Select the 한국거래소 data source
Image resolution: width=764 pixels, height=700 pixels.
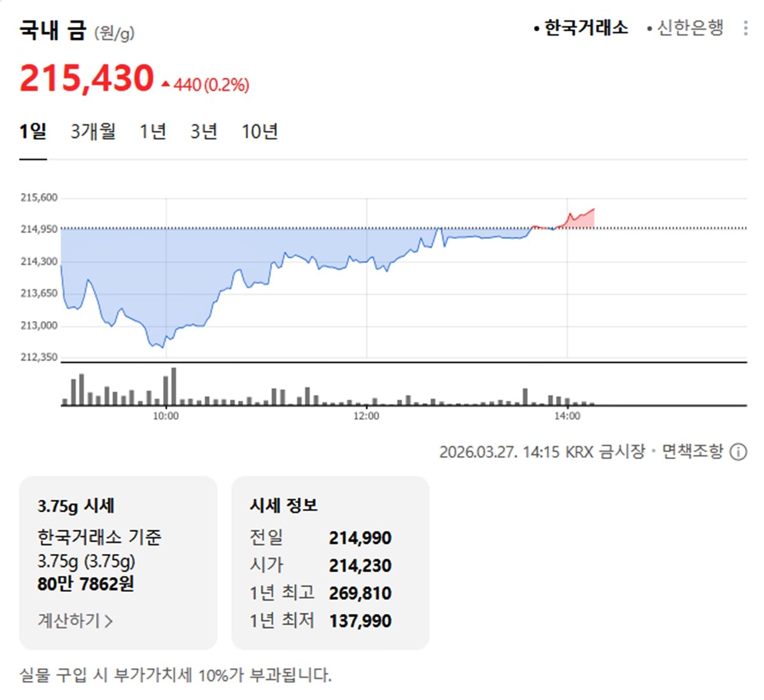coord(583,28)
